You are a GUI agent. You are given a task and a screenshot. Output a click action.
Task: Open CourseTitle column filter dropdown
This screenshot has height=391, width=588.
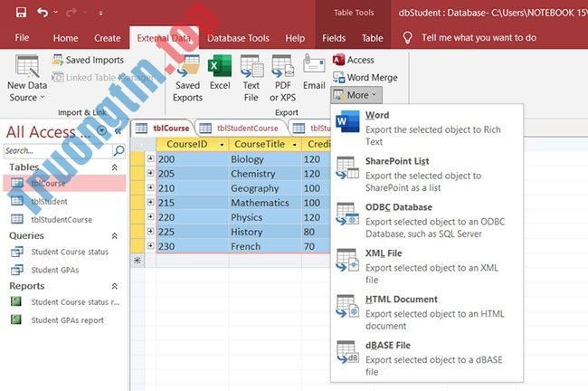click(295, 145)
